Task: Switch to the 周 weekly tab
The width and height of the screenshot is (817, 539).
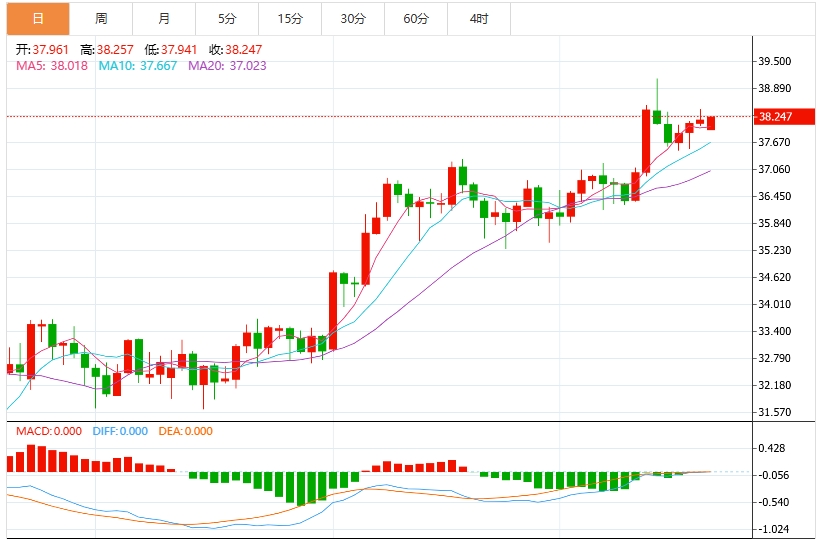Action: (x=101, y=19)
